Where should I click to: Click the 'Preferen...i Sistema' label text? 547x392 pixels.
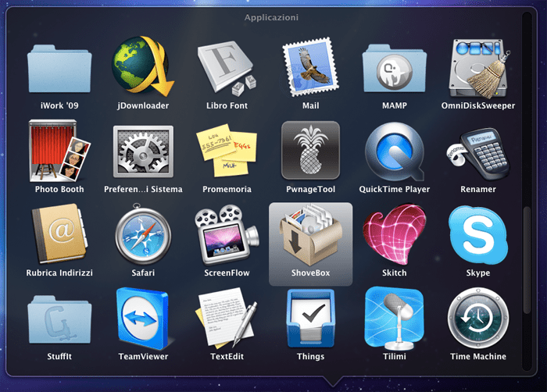pos(143,190)
